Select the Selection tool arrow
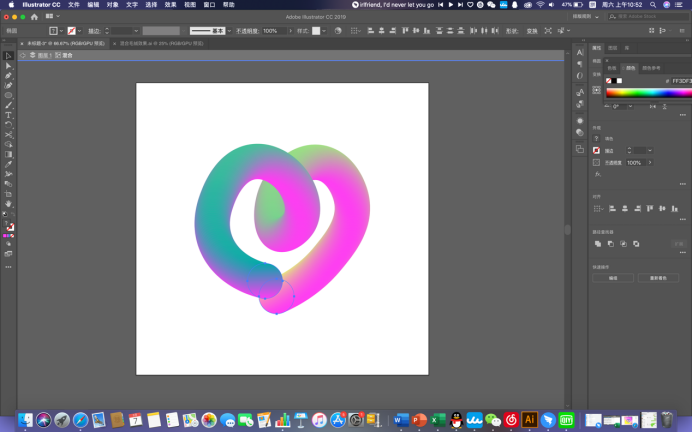692x433 pixels. pyautogui.click(x=8, y=56)
